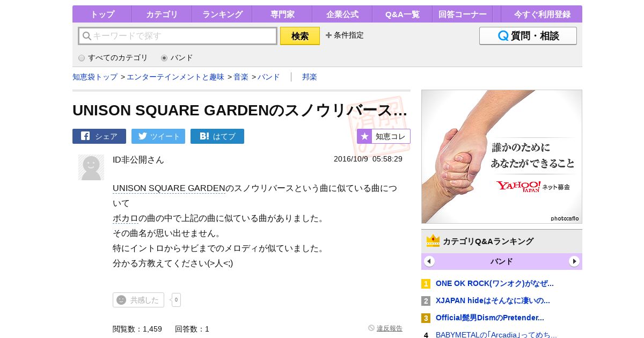Open the 企業公式 navigation tab
Viewport: 644px width, 338px height.
point(342,14)
